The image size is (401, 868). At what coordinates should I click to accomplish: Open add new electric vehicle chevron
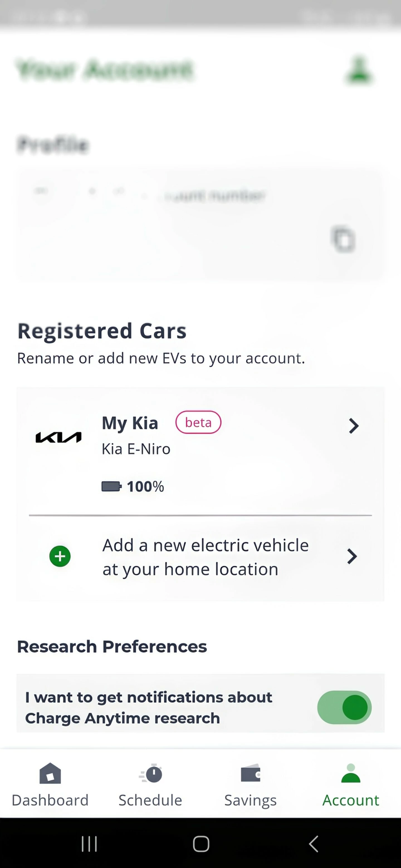352,556
